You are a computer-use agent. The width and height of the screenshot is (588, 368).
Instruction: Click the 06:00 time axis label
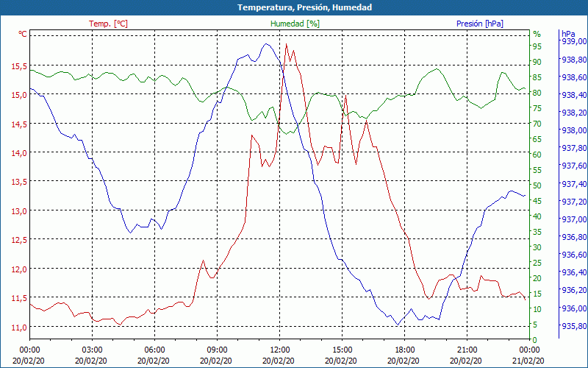click(x=154, y=350)
